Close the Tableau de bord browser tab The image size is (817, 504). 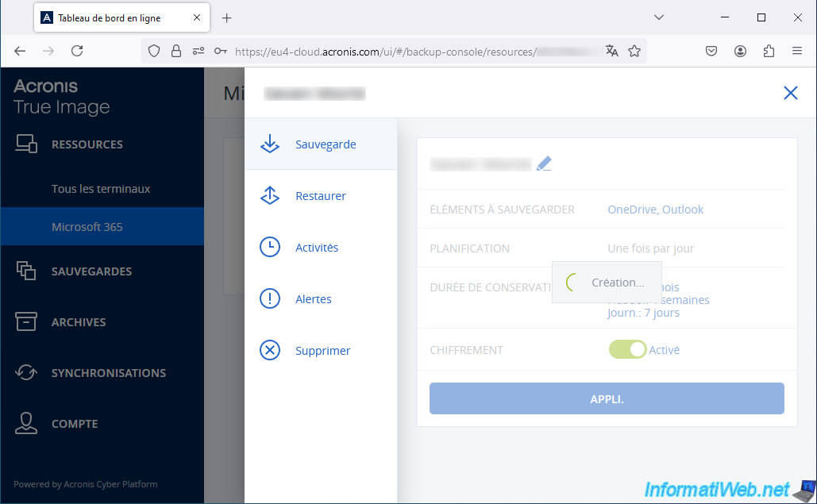coord(197,17)
